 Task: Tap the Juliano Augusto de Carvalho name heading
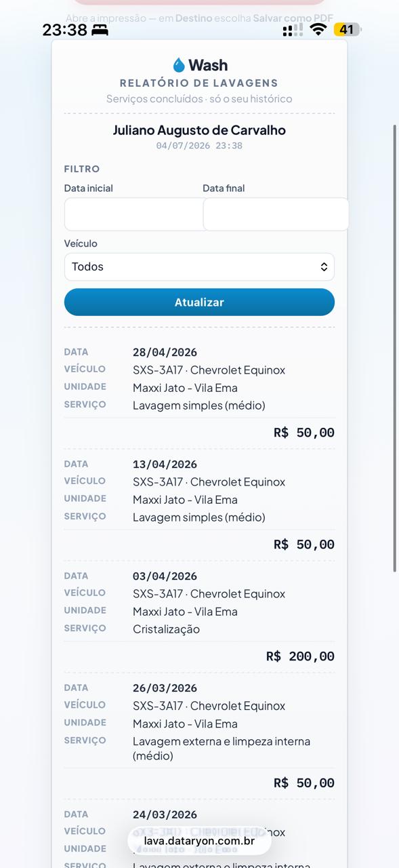199,130
